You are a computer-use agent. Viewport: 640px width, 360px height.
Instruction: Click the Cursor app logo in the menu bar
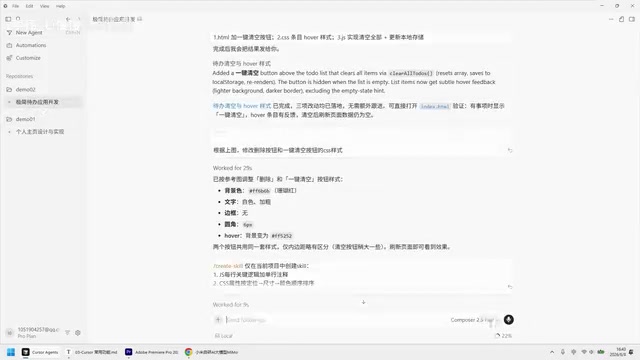(x=5, y=6)
